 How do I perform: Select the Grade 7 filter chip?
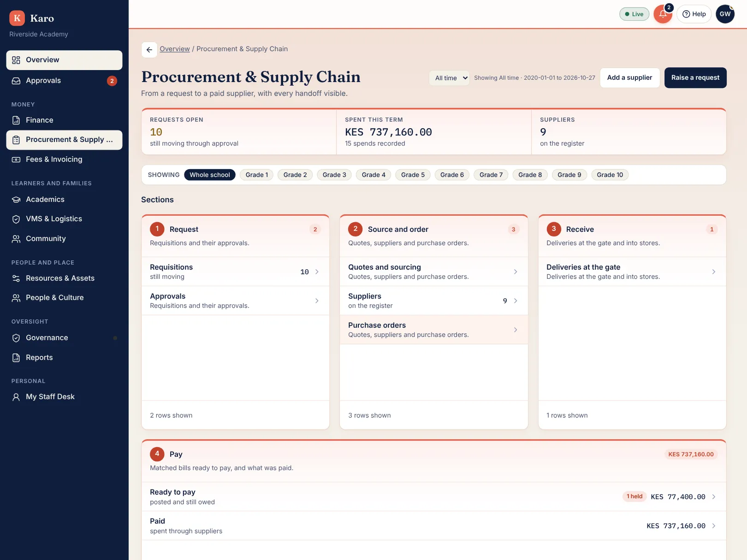pyautogui.click(x=491, y=175)
